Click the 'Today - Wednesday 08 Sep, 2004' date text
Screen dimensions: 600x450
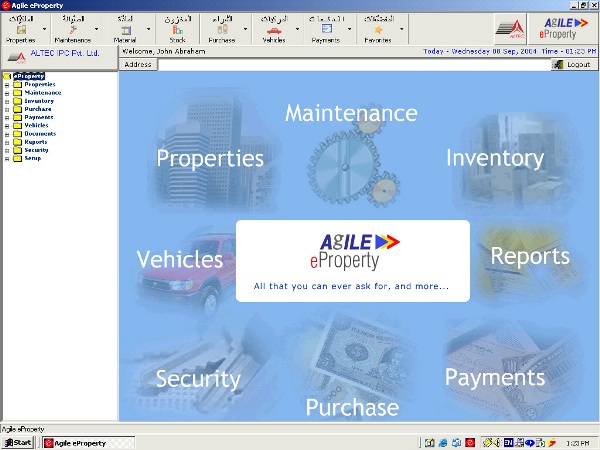479,51
